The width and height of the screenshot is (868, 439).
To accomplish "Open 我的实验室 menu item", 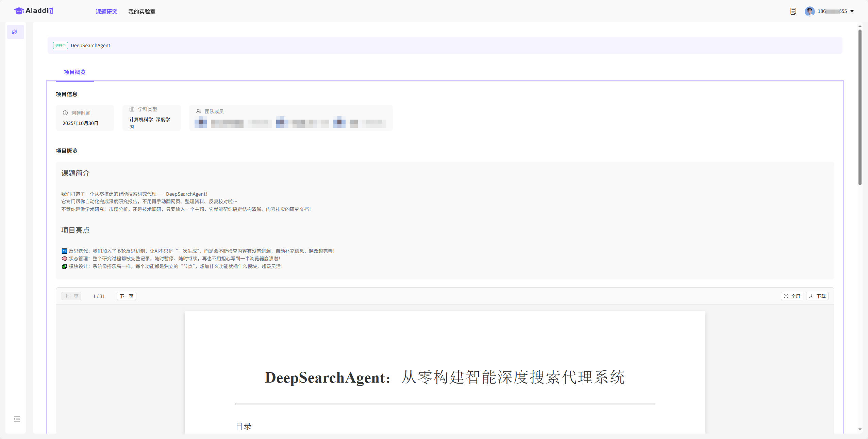I will 142,12.
